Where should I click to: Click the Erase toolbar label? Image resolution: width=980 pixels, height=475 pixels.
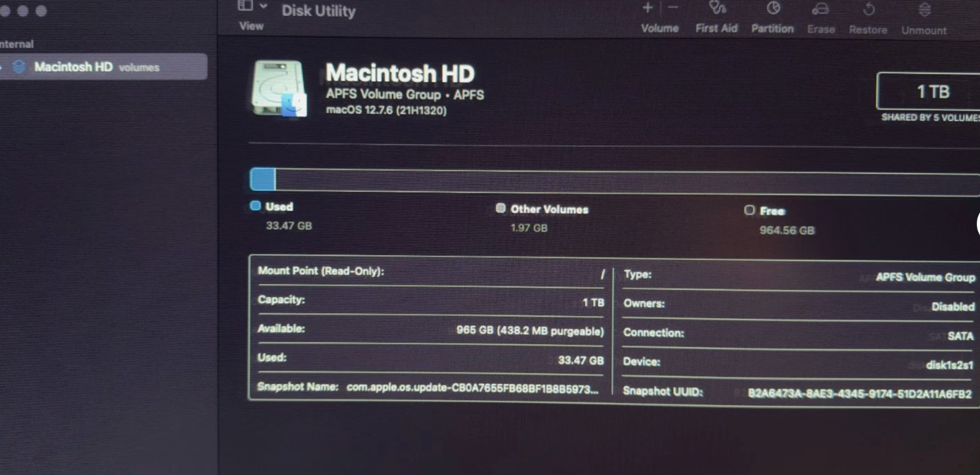821,29
